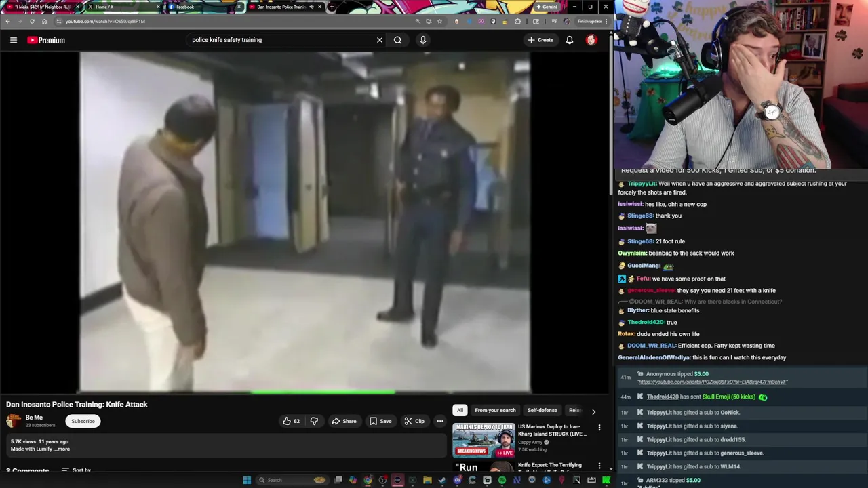Click Thedroid420 sender name in activity feed

(x=663, y=396)
